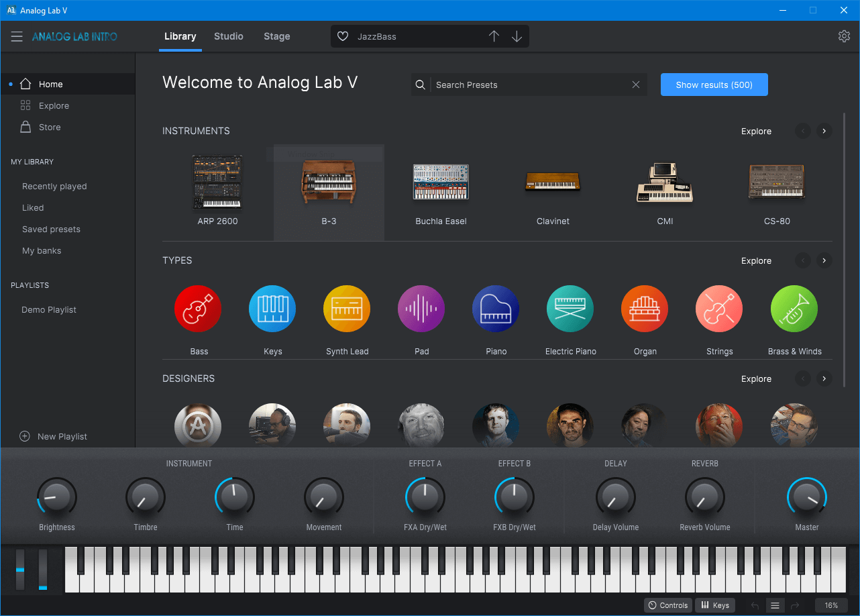Pick the Brass & Winds type icon
The image size is (860, 616).
794,309
